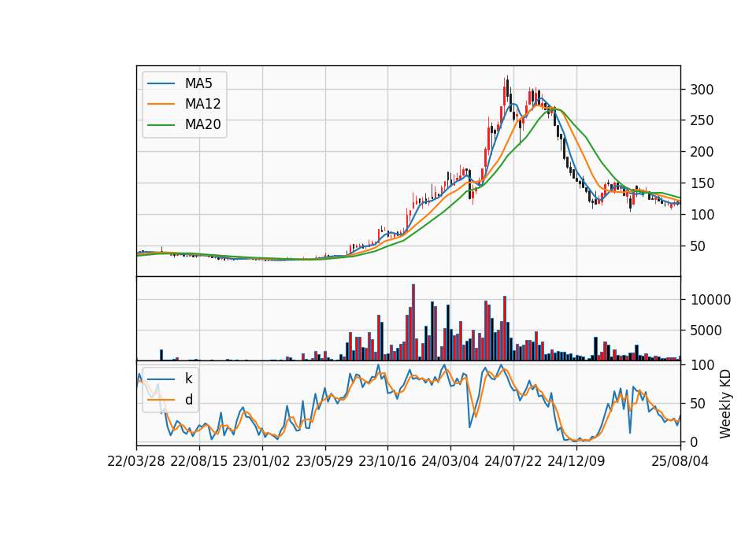The height and width of the screenshot is (543, 756).
Task: Click the 250 price axis tick
Action: (702, 120)
